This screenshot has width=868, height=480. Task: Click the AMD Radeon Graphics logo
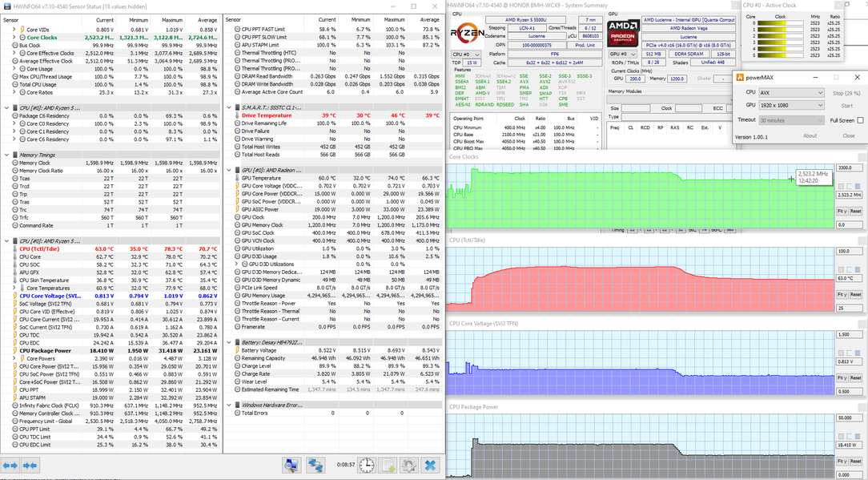[x=622, y=32]
